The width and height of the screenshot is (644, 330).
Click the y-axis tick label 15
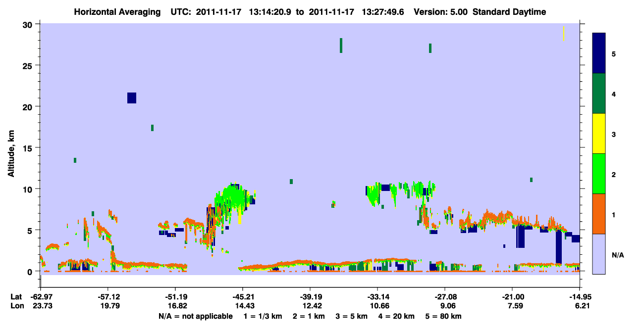[29, 148]
